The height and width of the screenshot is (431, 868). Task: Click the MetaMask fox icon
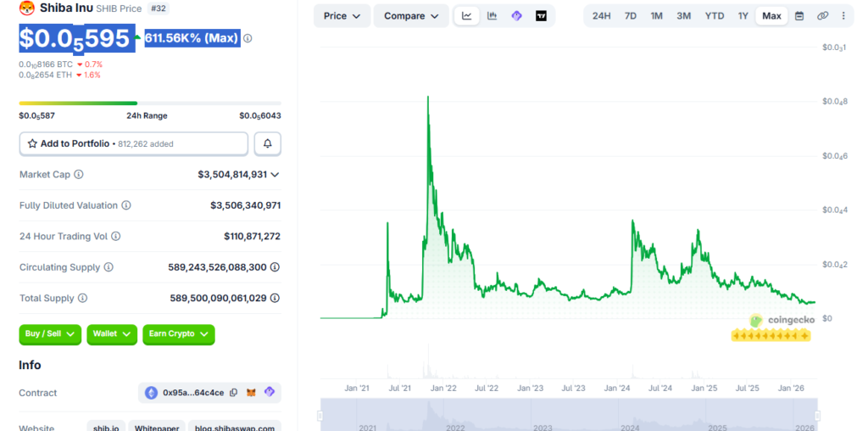(251, 392)
